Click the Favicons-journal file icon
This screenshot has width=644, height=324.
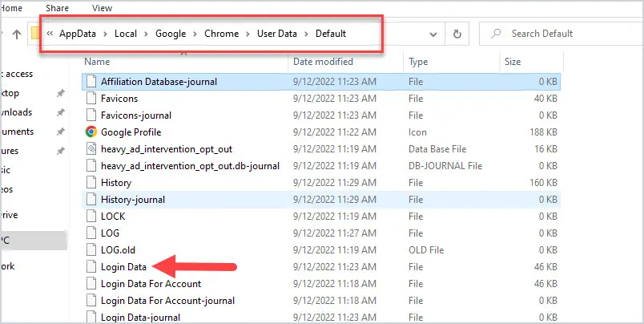[x=91, y=115]
